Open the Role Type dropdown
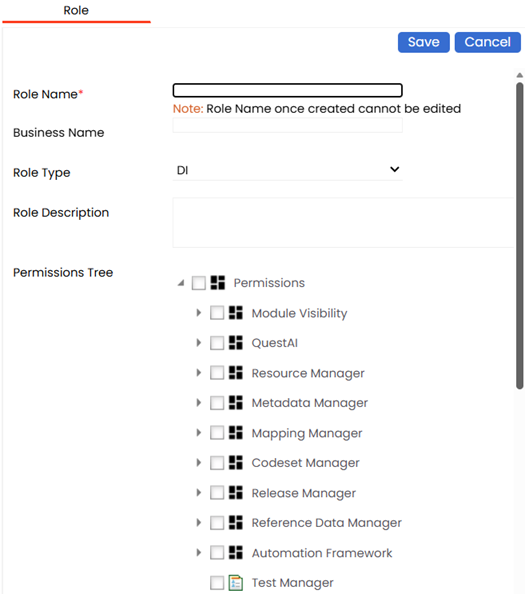This screenshot has width=525, height=594. pos(288,170)
